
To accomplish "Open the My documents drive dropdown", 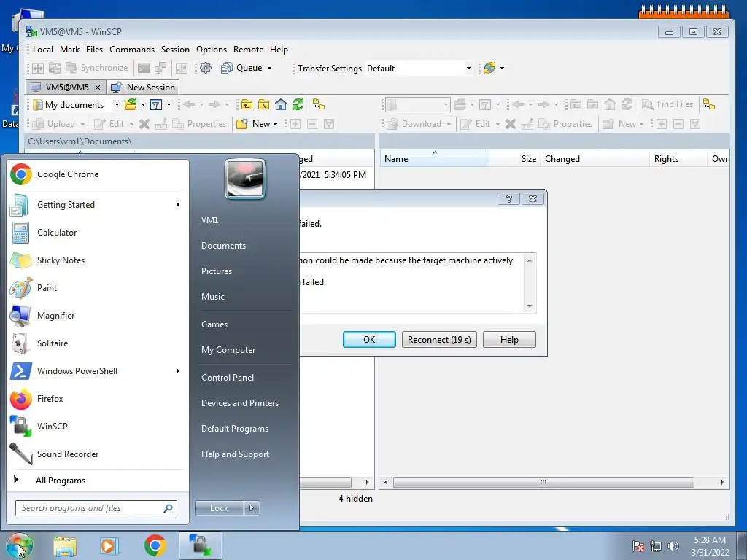I will (117, 105).
